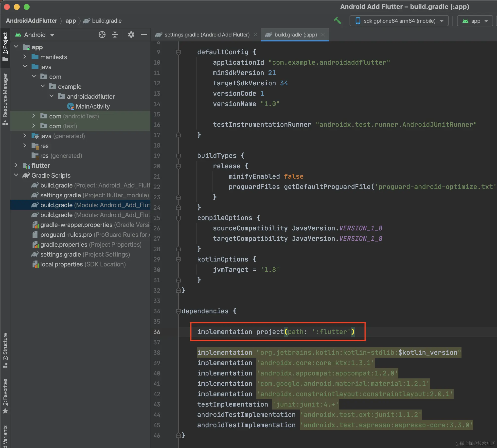497x448 pixels.
Task: Click the AndroidAddFlutter breadcrumb
Action: 31,21
